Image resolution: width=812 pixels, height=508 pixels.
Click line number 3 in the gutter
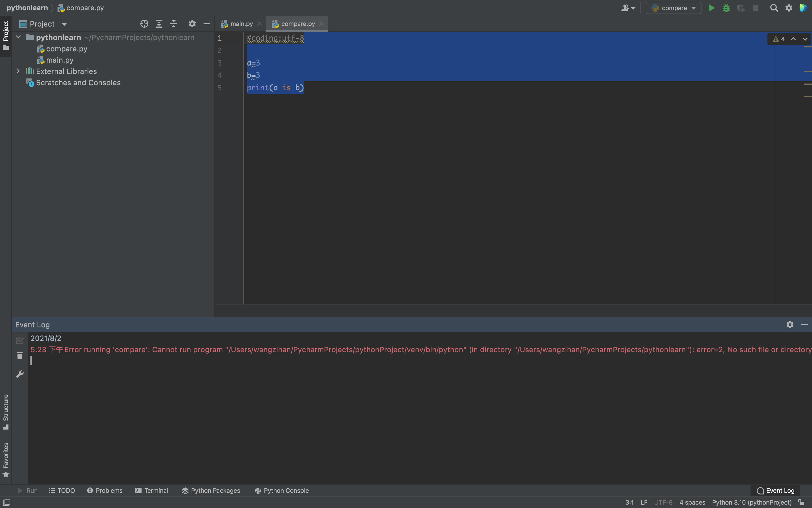(219, 63)
